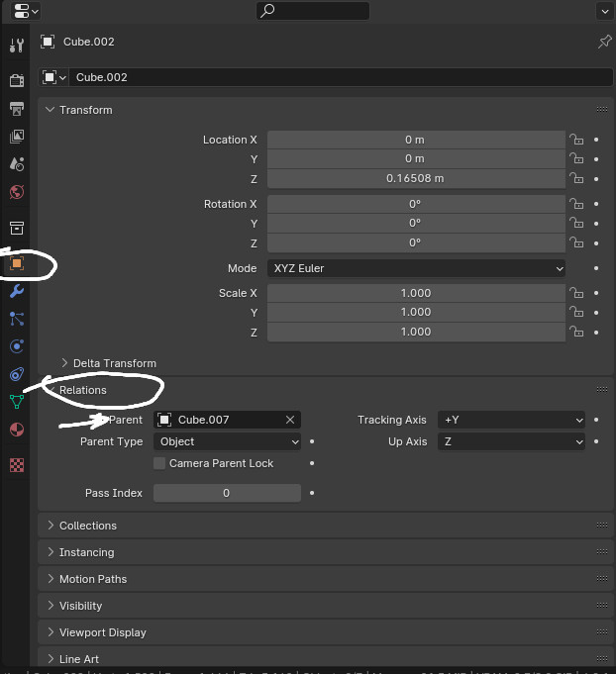Open the World properties tab

coord(17,192)
